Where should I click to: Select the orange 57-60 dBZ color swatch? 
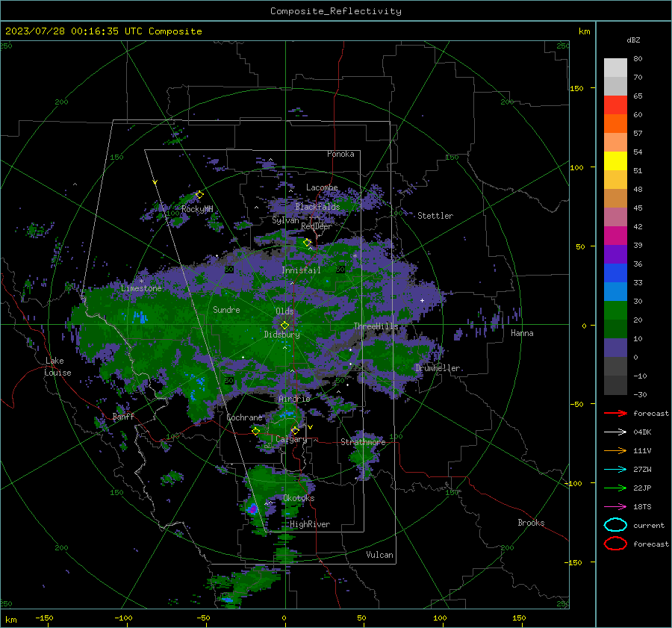click(615, 124)
